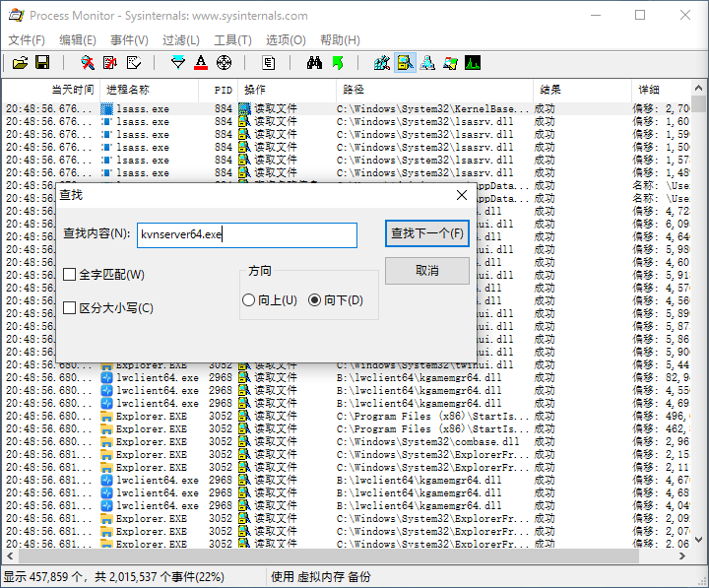The height and width of the screenshot is (588, 709).
Task: Click the vertical scrollbar down arrow
Action: click(698, 540)
